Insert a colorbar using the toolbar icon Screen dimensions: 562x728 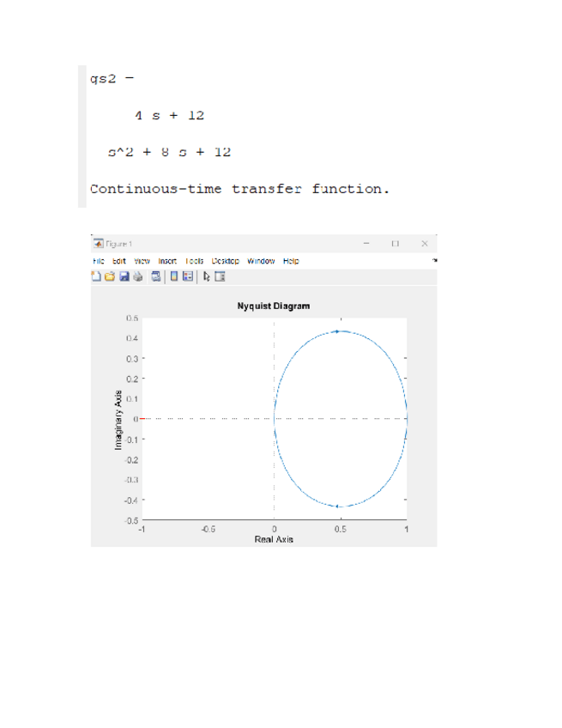pos(174,276)
